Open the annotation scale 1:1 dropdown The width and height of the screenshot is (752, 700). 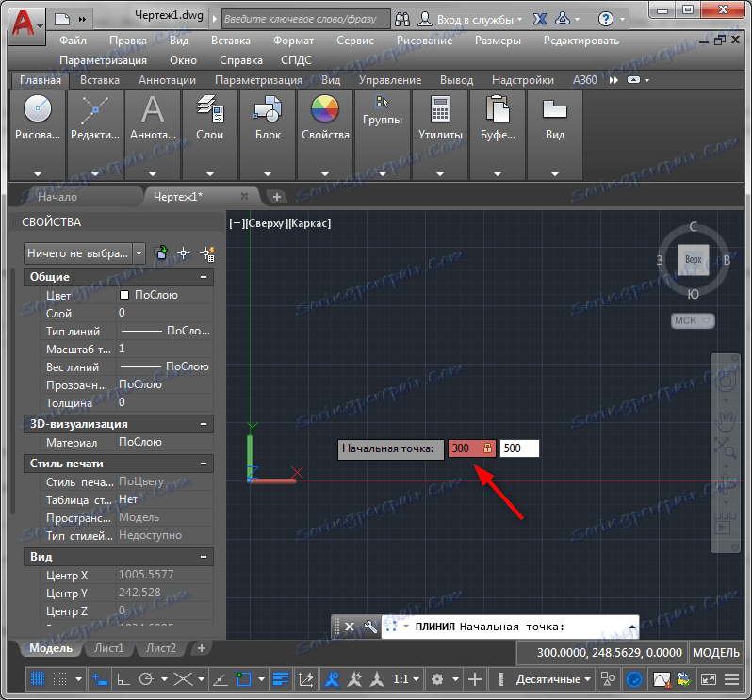406,679
